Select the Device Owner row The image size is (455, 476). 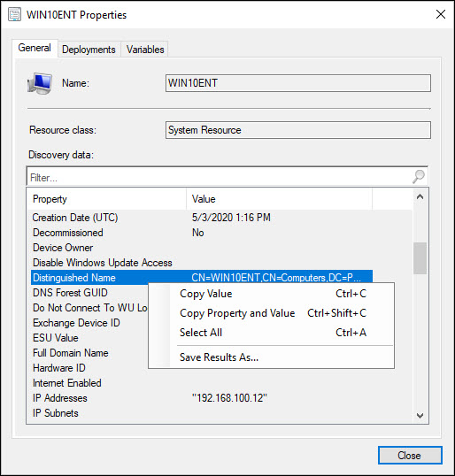click(202, 248)
